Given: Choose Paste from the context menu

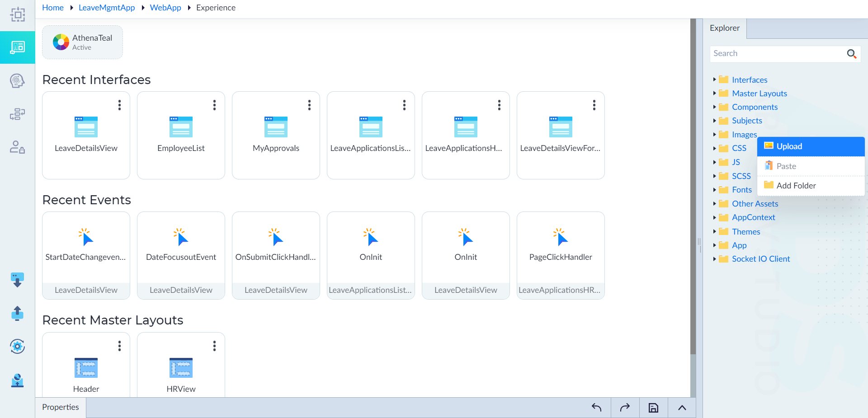Looking at the screenshot, I should 811,166.
